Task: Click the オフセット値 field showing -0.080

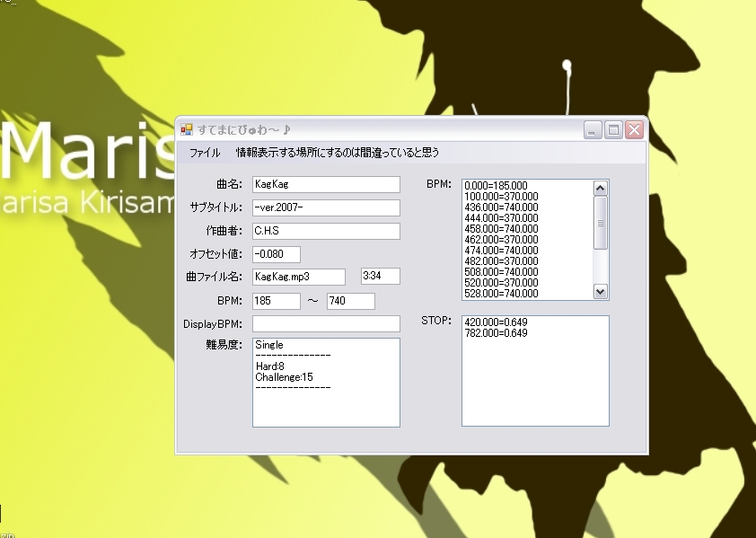Action: point(277,254)
